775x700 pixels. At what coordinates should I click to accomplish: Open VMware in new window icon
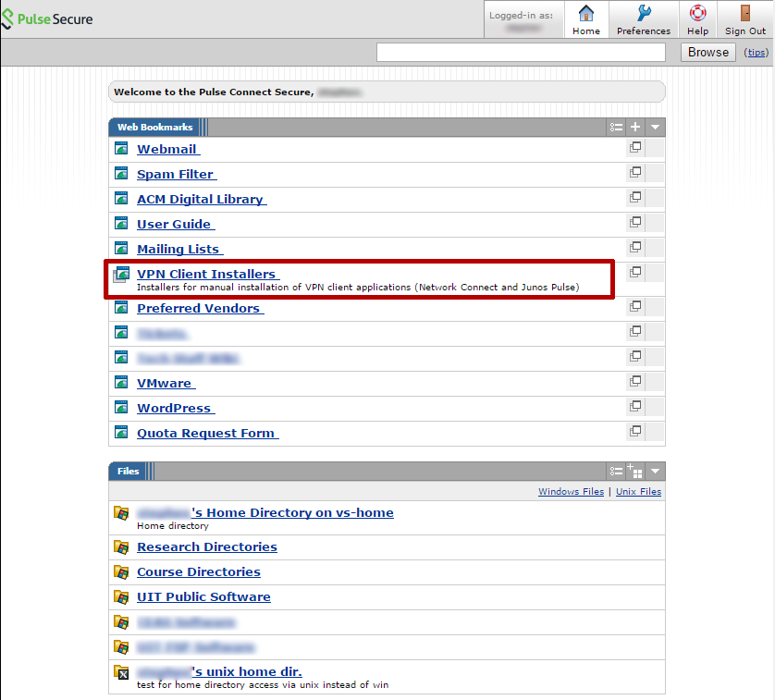(x=635, y=381)
